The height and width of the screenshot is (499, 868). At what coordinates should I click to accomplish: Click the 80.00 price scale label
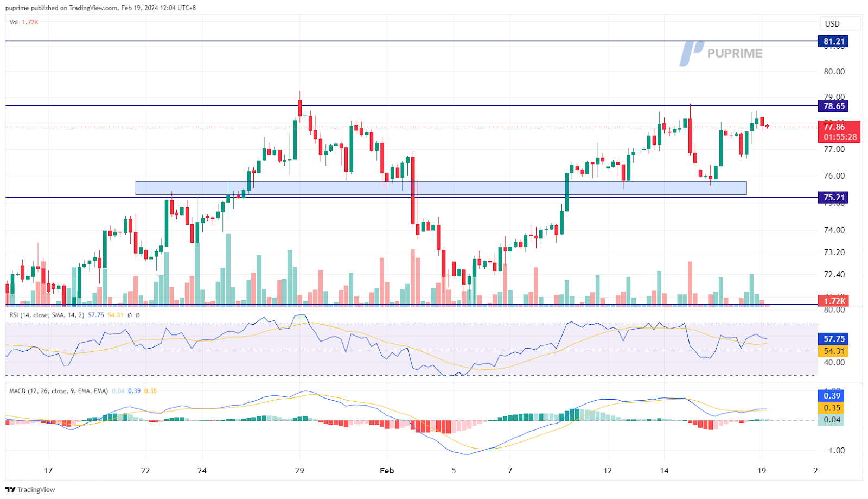pos(834,71)
